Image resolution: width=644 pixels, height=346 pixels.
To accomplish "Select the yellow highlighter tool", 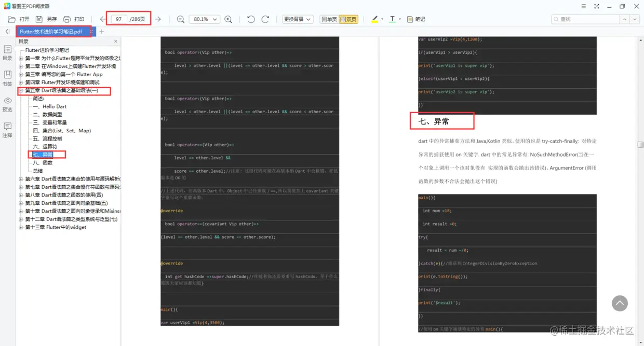I will tap(375, 19).
